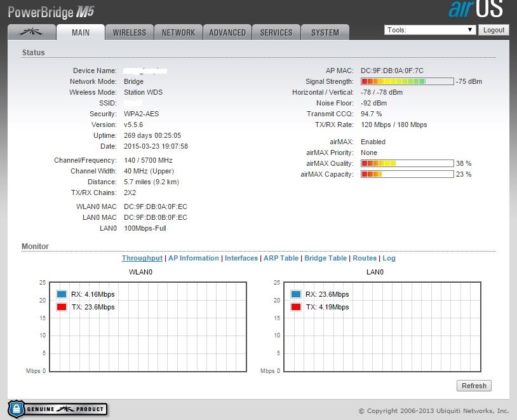Click the airMAX Enabled value

click(x=373, y=142)
